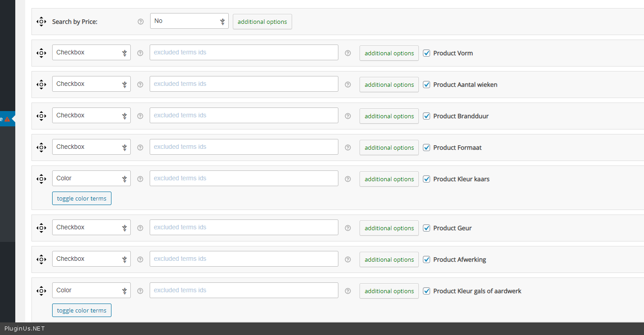This screenshot has width=644, height=335.
Task: Click drag handle icon for Search by Price row
Action: (x=41, y=22)
